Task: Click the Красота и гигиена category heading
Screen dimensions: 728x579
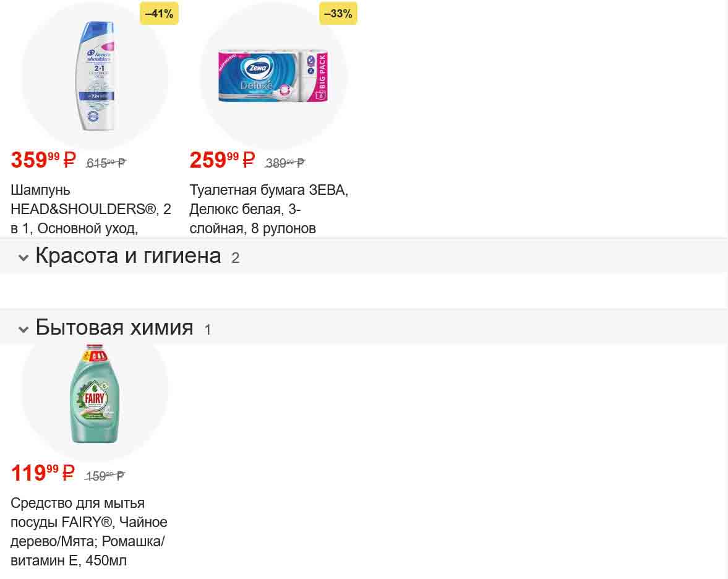Action: coord(128,255)
